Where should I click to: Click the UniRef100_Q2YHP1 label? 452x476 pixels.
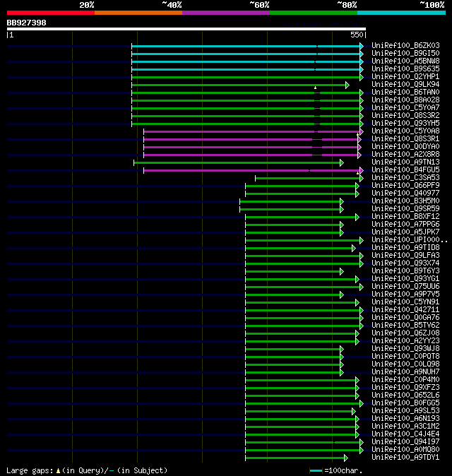pos(405,76)
